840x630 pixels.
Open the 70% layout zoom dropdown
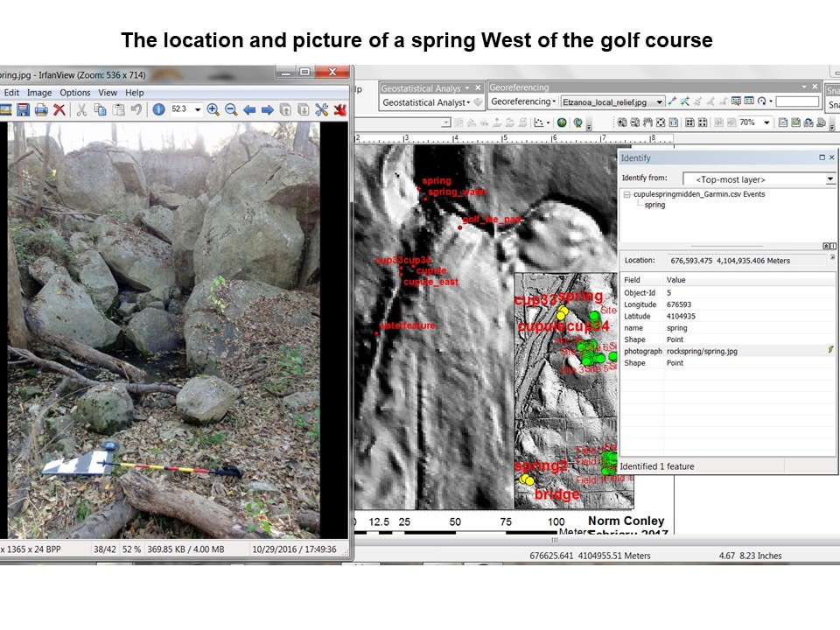click(766, 123)
